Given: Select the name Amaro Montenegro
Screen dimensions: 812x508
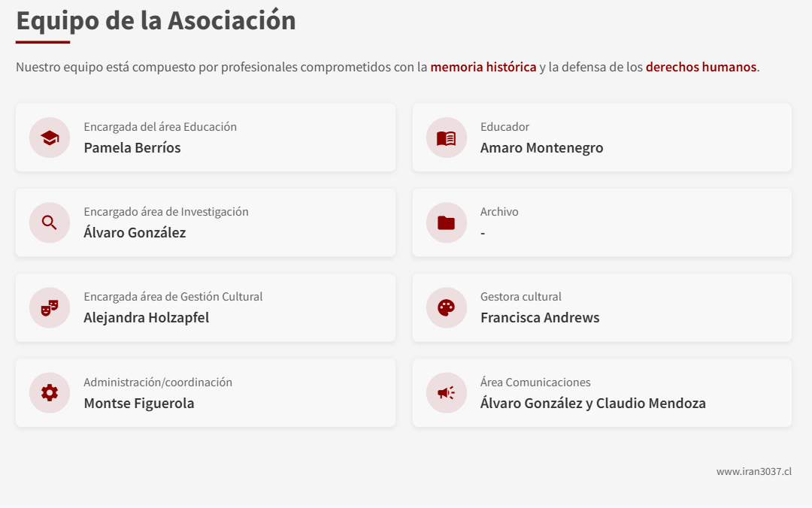Looking at the screenshot, I should click(541, 148).
